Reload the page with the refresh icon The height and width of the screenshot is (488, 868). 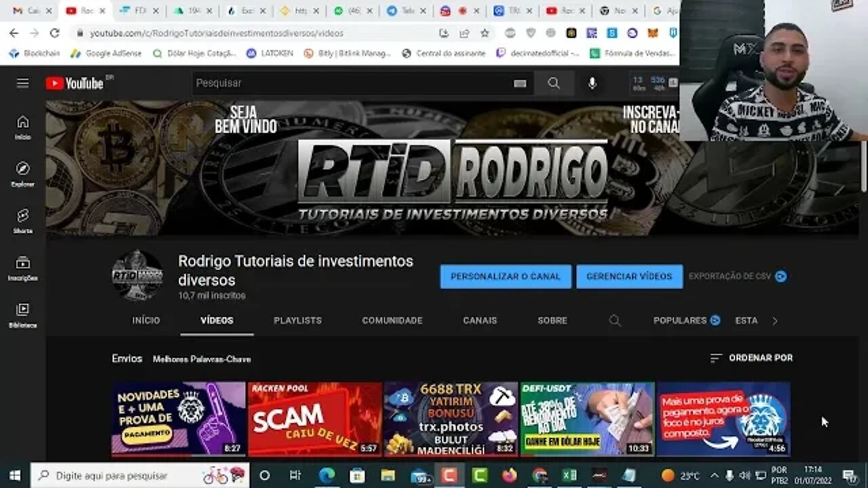click(x=54, y=33)
